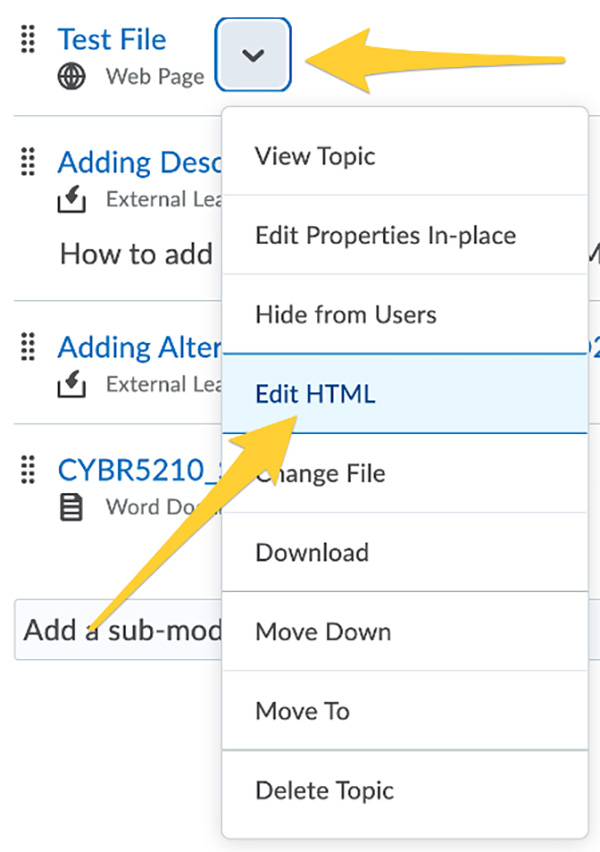Click the drag handle beside Adding Desc topic

(28, 161)
